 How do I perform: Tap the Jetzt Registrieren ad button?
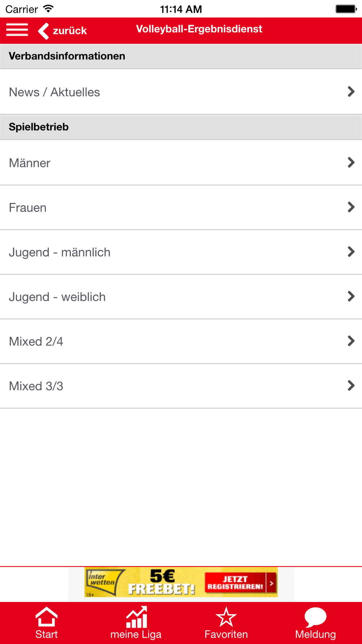click(240, 582)
